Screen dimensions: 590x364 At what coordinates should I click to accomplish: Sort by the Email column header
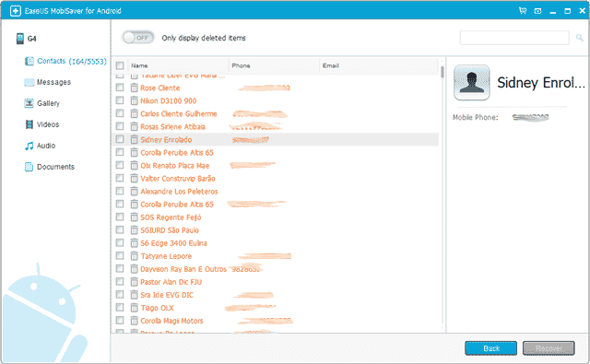[379, 65]
